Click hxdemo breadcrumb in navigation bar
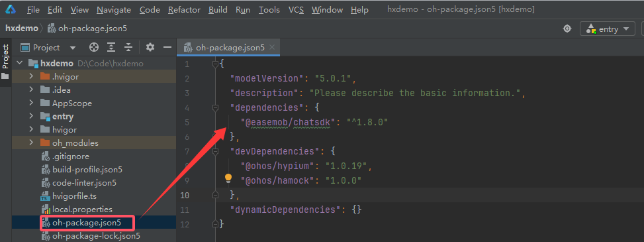The height and width of the screenshot is (242, 644). pyautogui.click(x=21, y=29)
